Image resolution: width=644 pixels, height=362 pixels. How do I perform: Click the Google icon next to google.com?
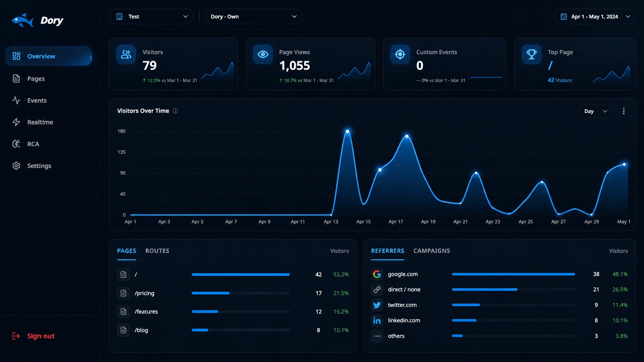377,274
